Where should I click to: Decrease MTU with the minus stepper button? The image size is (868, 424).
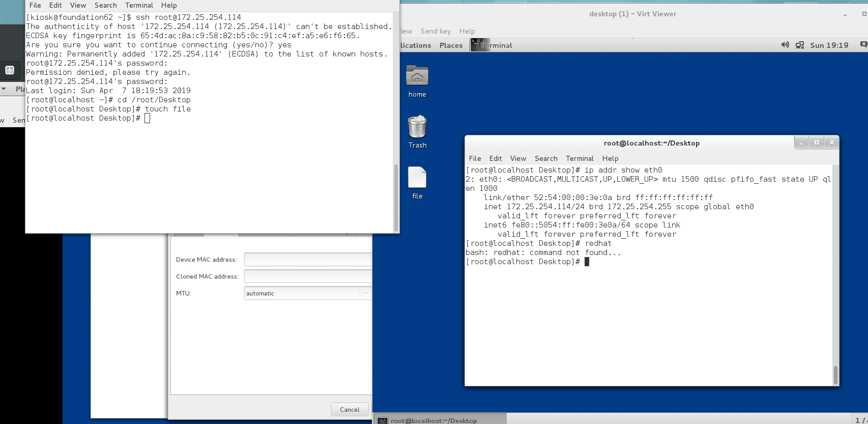tap(366, 293)
